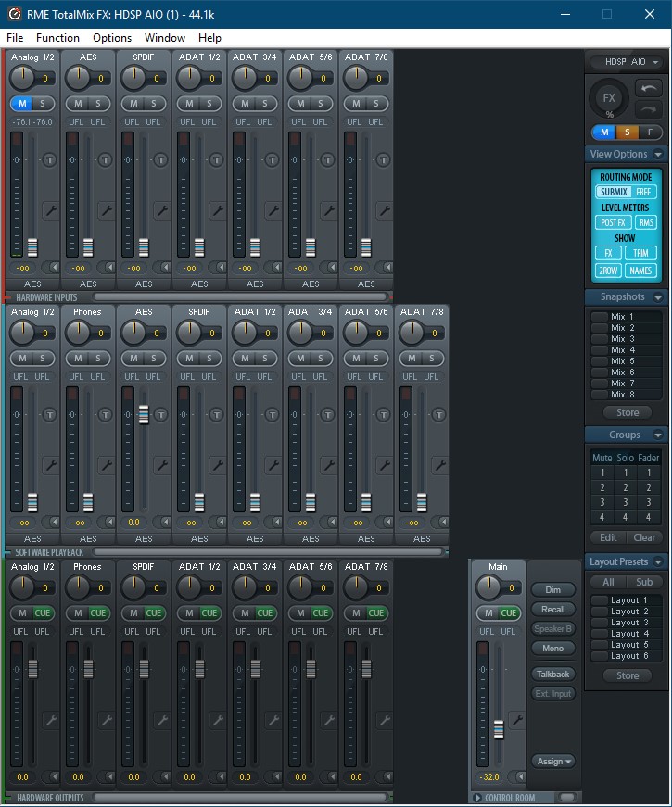Screen dimensions: 672x807
Task: Click the Snapshots Store button
Action: pyautogui.click(x=628, y=412)
